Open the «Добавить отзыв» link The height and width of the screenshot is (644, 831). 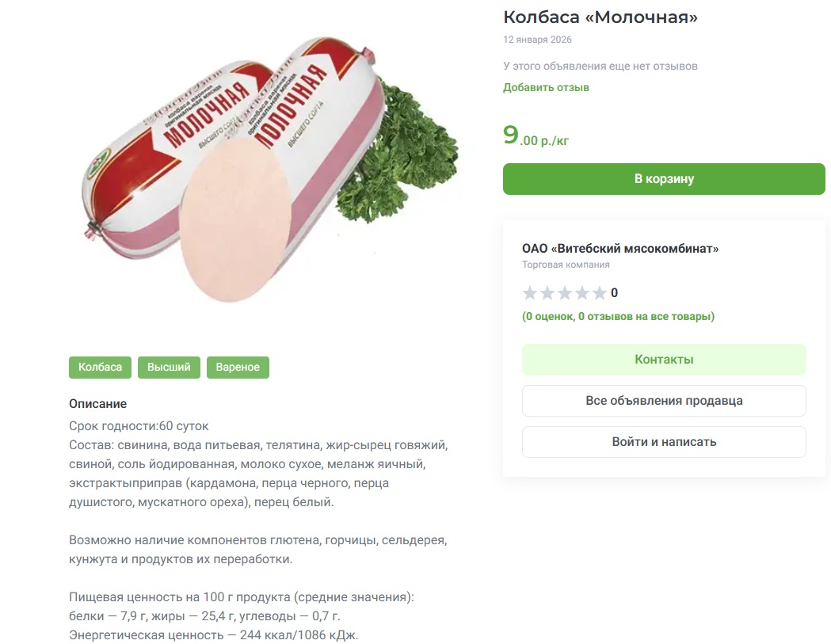tap(546, 87)
